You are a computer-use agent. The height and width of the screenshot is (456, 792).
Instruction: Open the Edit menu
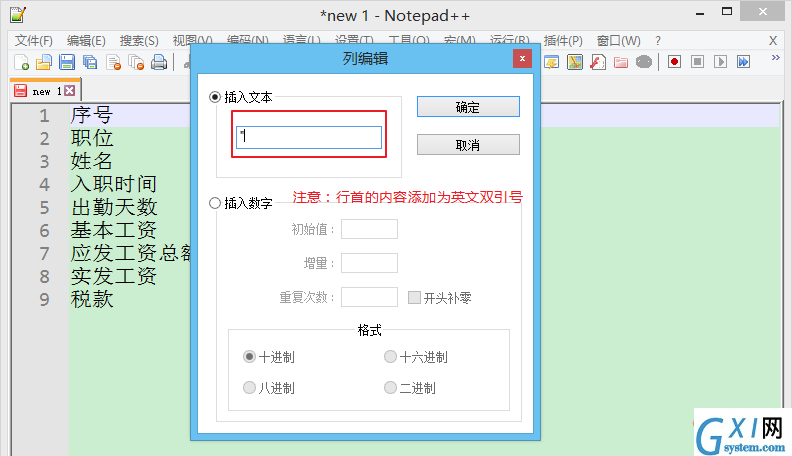pyautogui.click(x=86, y=40)
